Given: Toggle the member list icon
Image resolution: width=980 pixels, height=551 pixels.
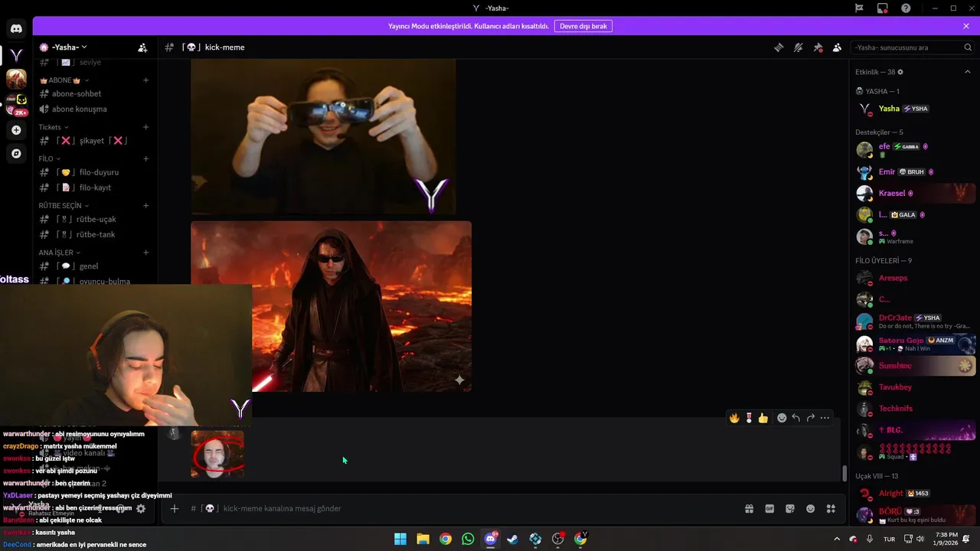Looking at the screenshot, I should pos(837,47).
